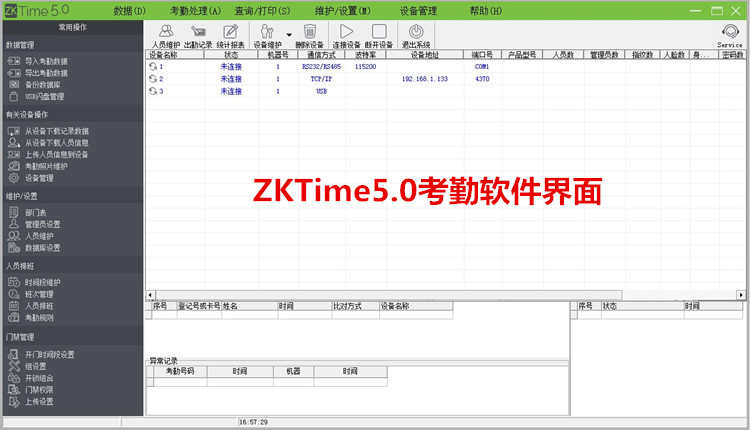Open the Service headset icon

tap(730, 35)
